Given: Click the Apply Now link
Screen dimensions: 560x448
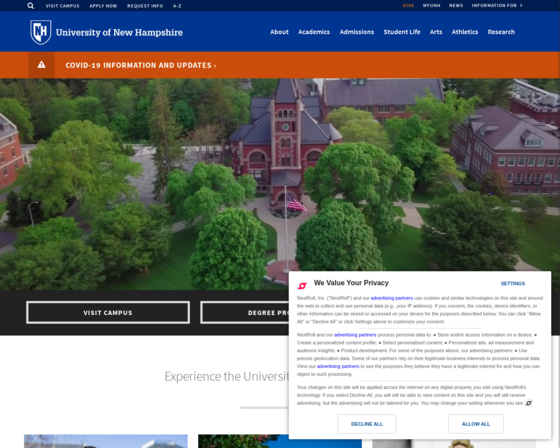Looking at the screenshot, I should point(103,6).
